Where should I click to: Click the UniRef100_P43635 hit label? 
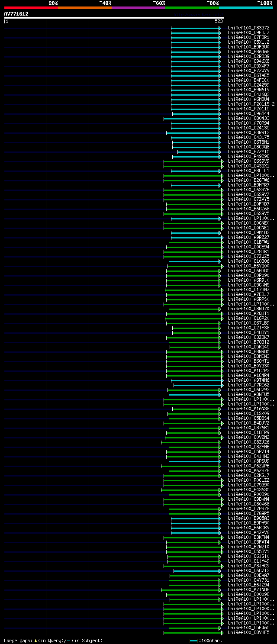248,489
